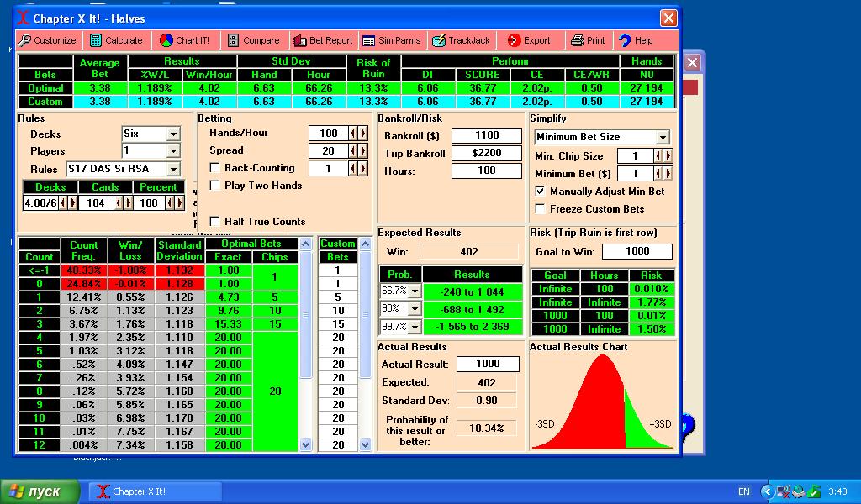861x504 pixels.
Task: Click the Custom Bets list scrollbar
Action: tap(366, 353)
